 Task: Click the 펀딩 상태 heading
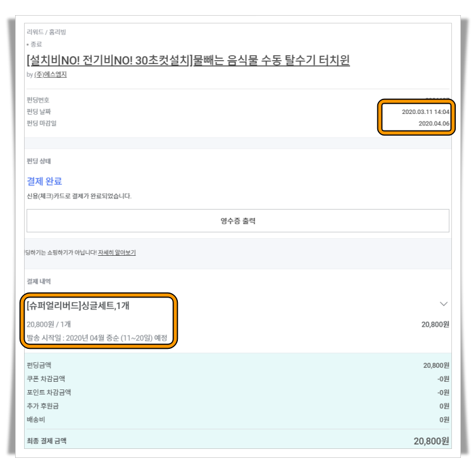point(39,161)
